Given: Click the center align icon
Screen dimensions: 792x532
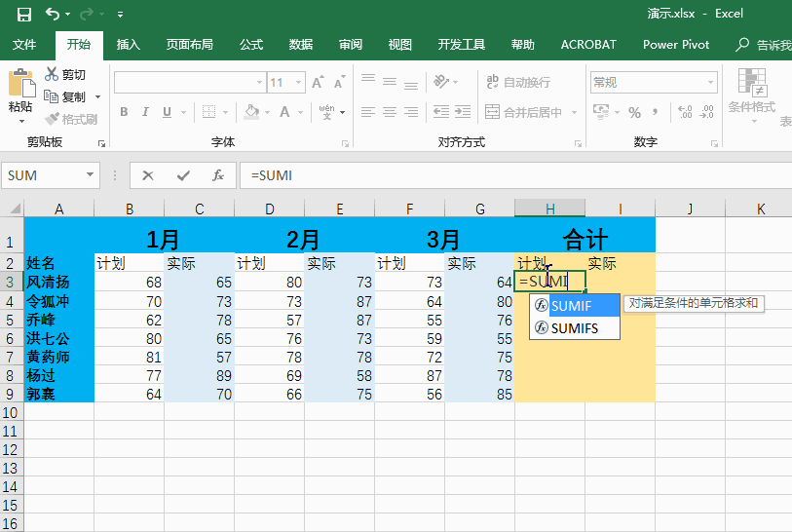Looking at the screenshot, I should pos(390,112).
